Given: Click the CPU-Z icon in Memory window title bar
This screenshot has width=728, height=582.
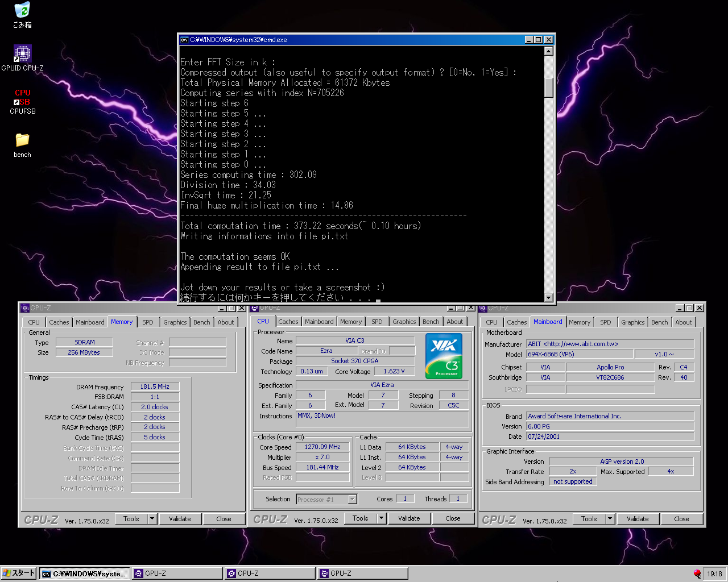Looking at the screenshot, I should [25, 308].
